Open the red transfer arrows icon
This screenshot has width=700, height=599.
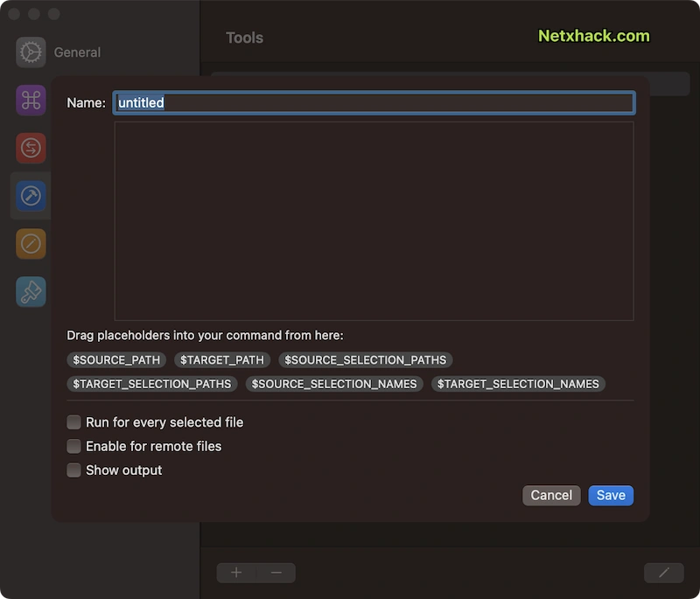(31, 148)
